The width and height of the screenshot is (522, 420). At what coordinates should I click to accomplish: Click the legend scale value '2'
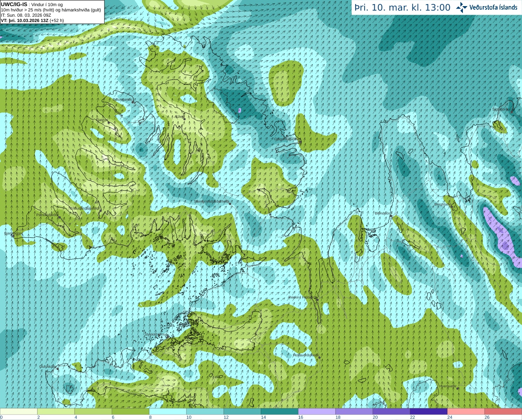(x=38, y=417)
